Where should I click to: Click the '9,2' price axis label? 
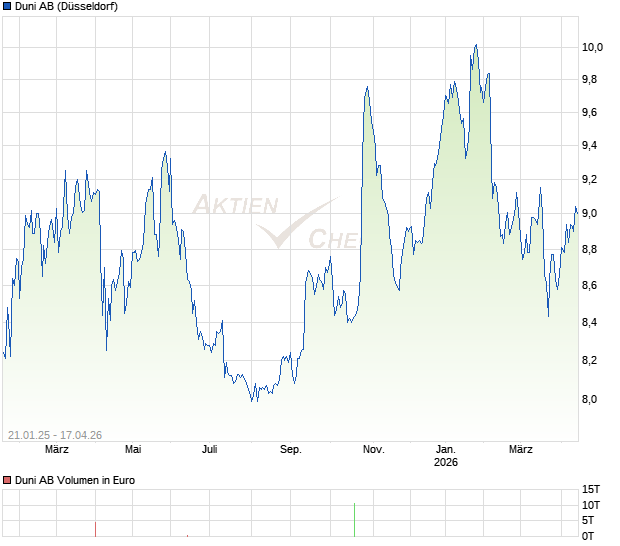coord(589,179)
